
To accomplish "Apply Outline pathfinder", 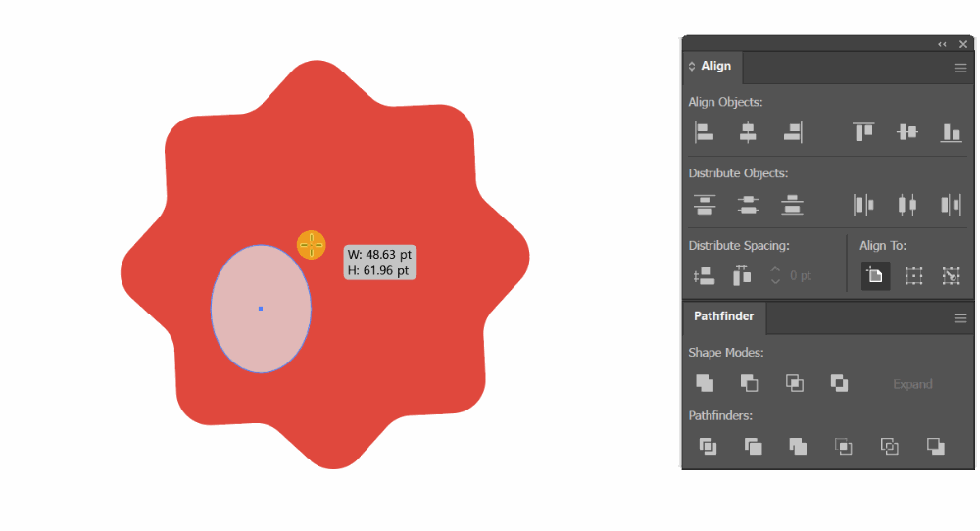I will (x=890, y=446).
